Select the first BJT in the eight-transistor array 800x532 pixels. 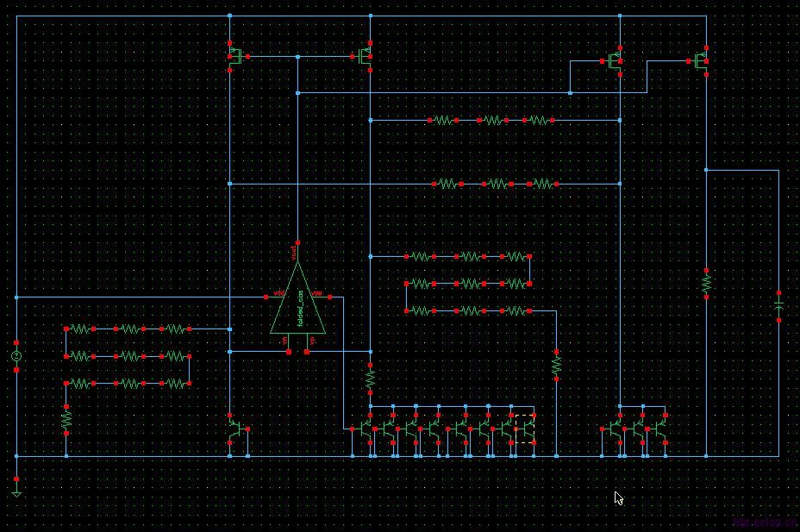click(362, 429)
